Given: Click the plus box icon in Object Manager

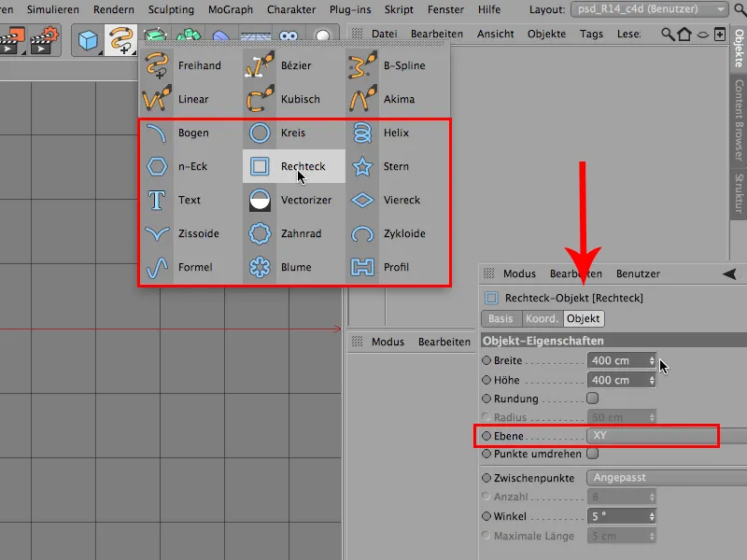Looking at the screenshot, I should (x=720, y=35).
